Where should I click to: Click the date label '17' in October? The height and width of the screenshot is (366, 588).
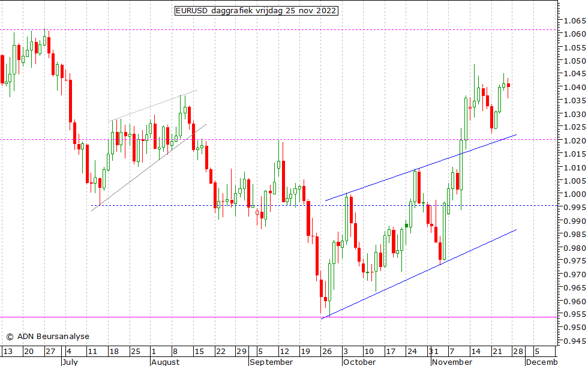coord(391,352)
